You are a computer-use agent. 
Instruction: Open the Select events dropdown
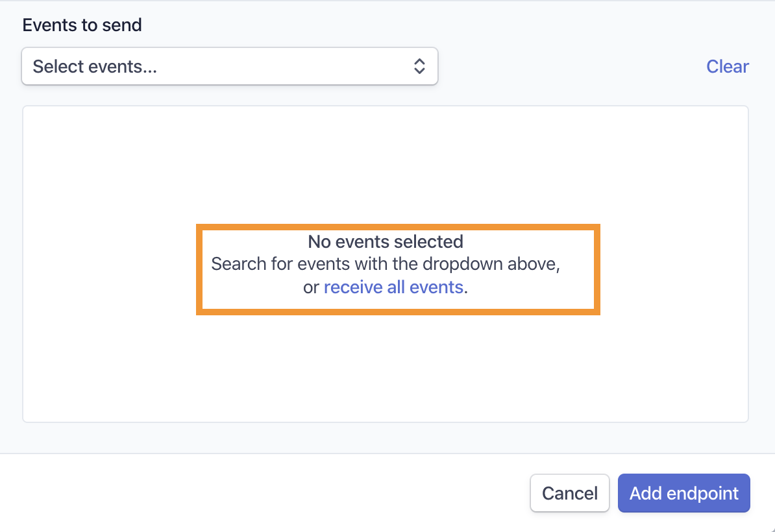point(229,66)
